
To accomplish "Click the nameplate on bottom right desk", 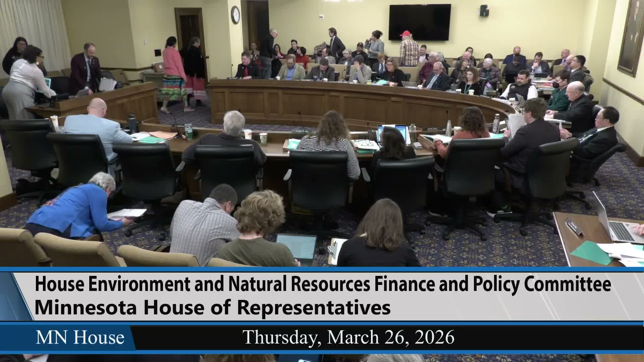I will click(574, 226).
